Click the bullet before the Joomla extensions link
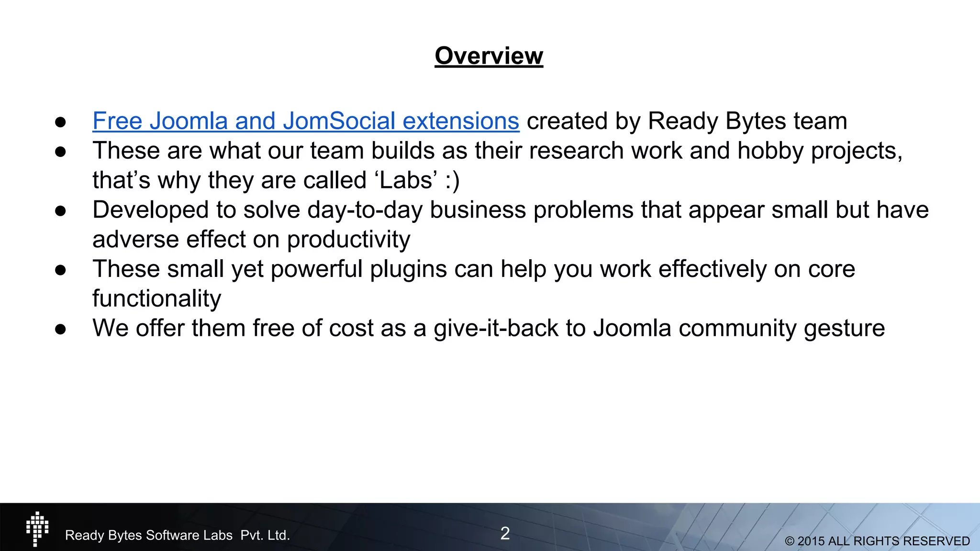The width and height of the screenshot is (980, 551). pyautogui.click(x=60, y=122)
